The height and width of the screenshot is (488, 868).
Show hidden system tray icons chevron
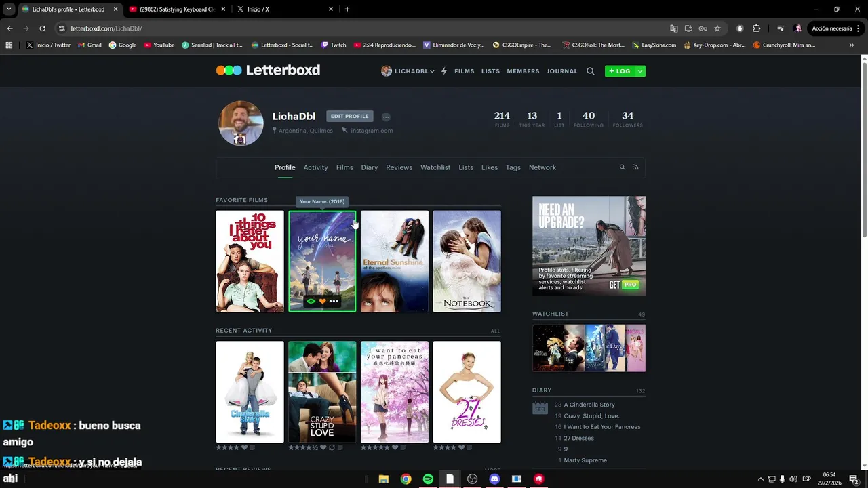pyautogui.click(x=760, y=479)
